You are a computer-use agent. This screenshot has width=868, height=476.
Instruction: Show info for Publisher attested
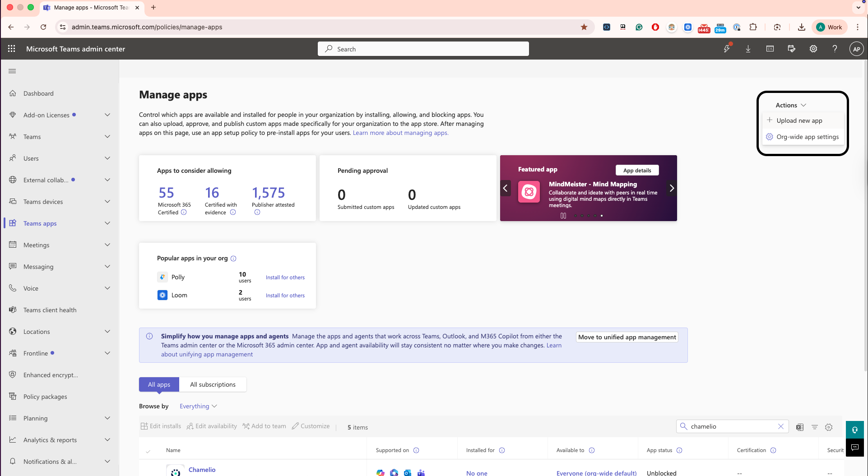point(257,213)
